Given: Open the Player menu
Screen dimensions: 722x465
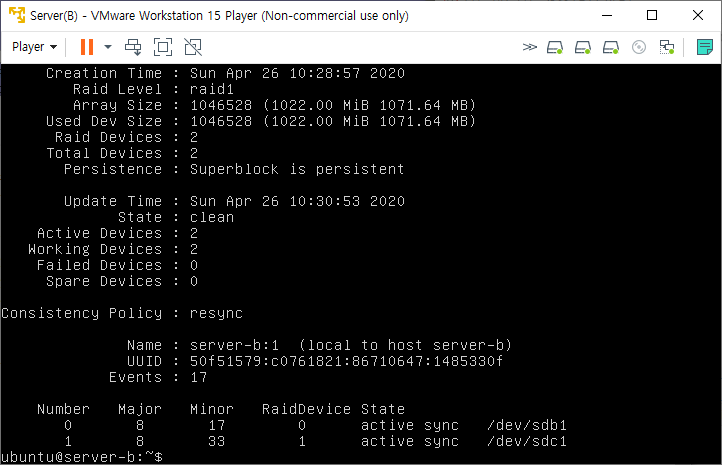Looking at the screenshot, I should (x=34, y=47).
